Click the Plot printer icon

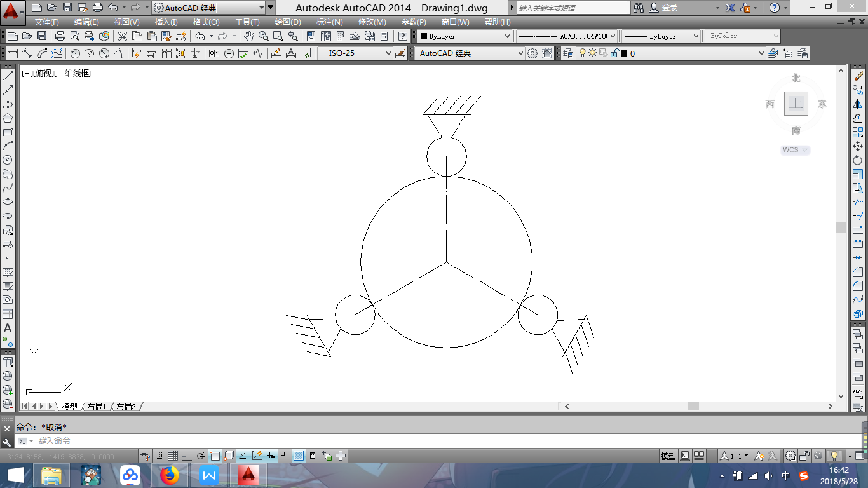click(60, 36)
